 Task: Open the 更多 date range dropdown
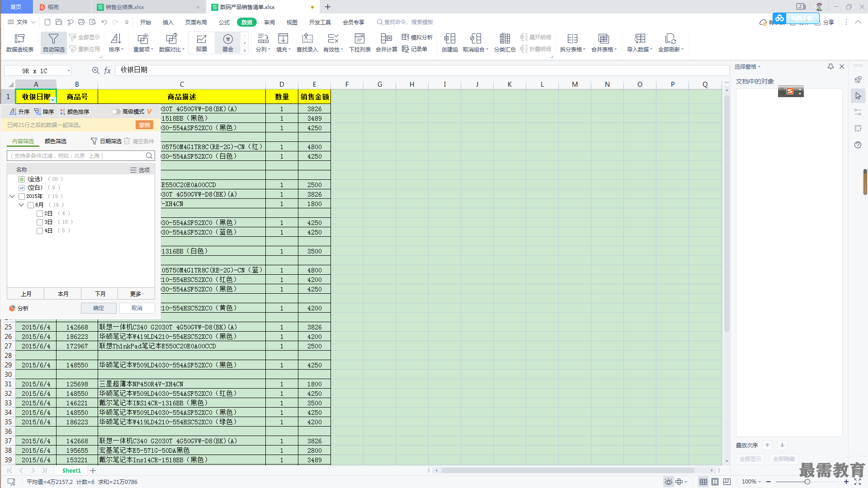pos(136,294)
